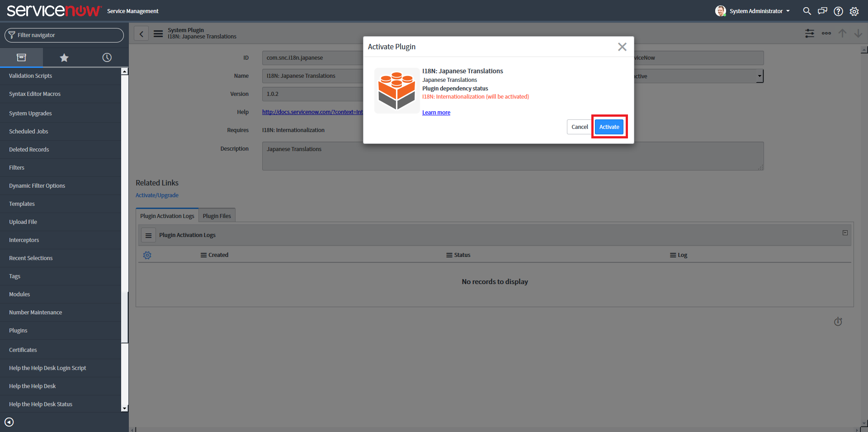Click the navigator scrollbar up arrow
This screenshot has height=432, width=868.
tap(125, 71)
